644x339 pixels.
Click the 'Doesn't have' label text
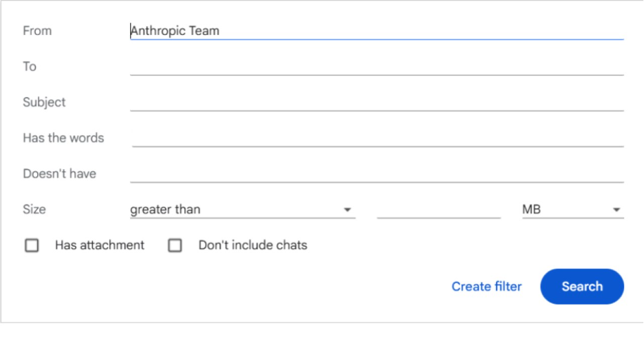click(x=59, y=174)
